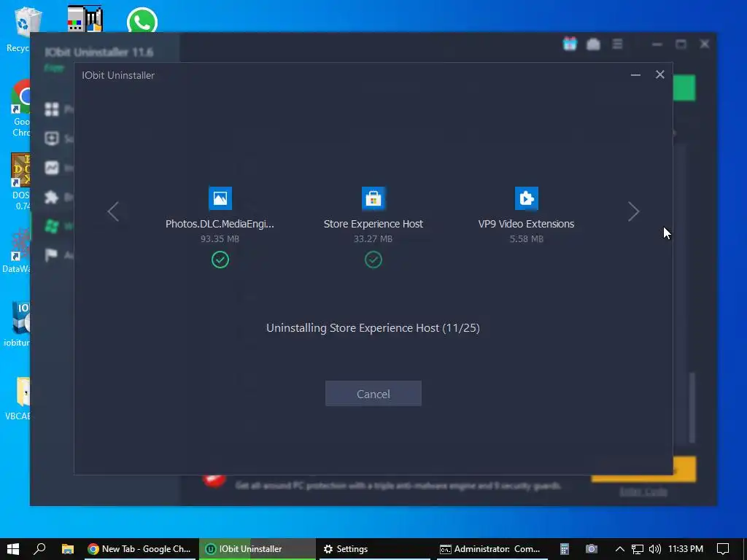747x560 pixels.
Task: Switch to New Tab - Google Chrome taskbar item
Action: [139, 549]
